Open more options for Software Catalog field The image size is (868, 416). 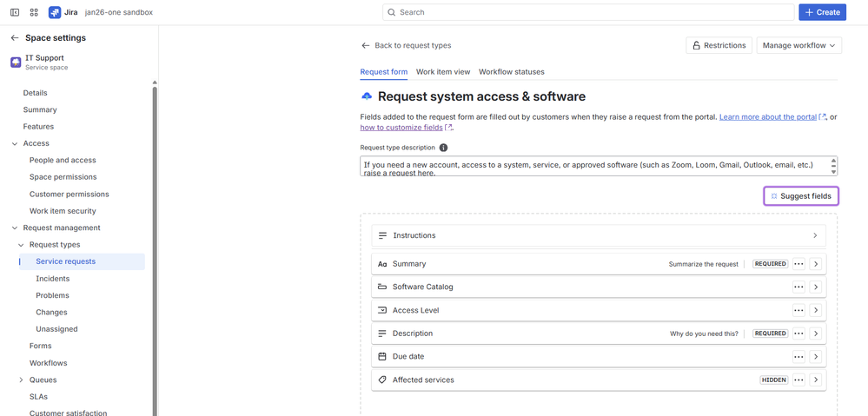[x=798, y=287]
